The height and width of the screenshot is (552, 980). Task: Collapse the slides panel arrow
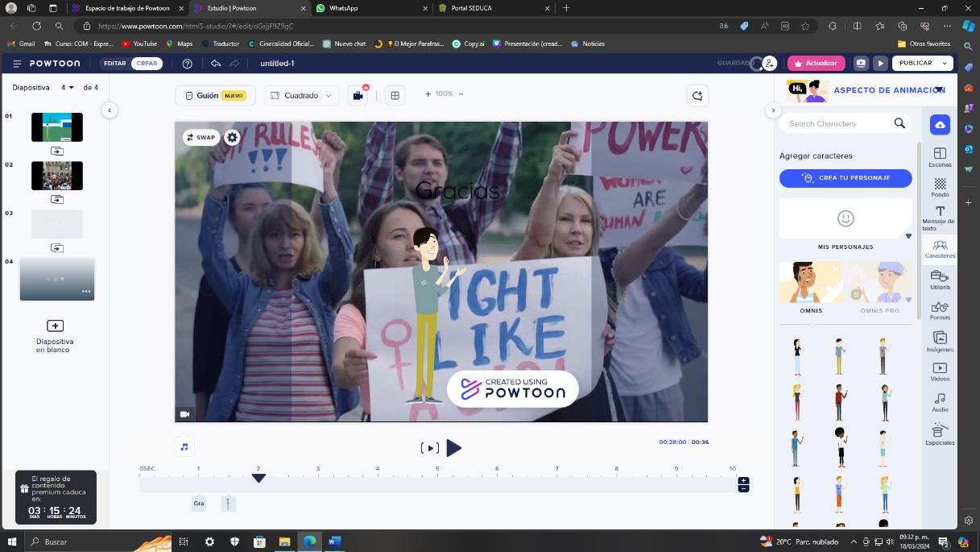pos(110,110)
